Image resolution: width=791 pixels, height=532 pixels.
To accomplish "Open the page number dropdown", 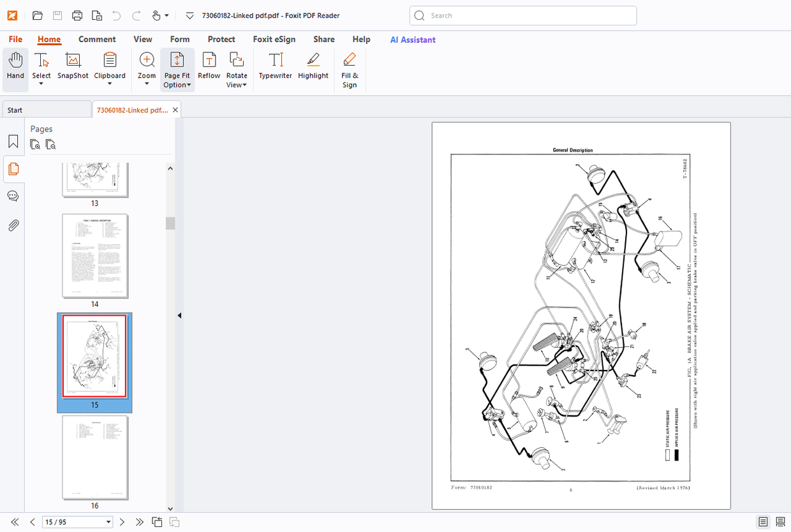I will pyautogui.click(x=108, y=522).
